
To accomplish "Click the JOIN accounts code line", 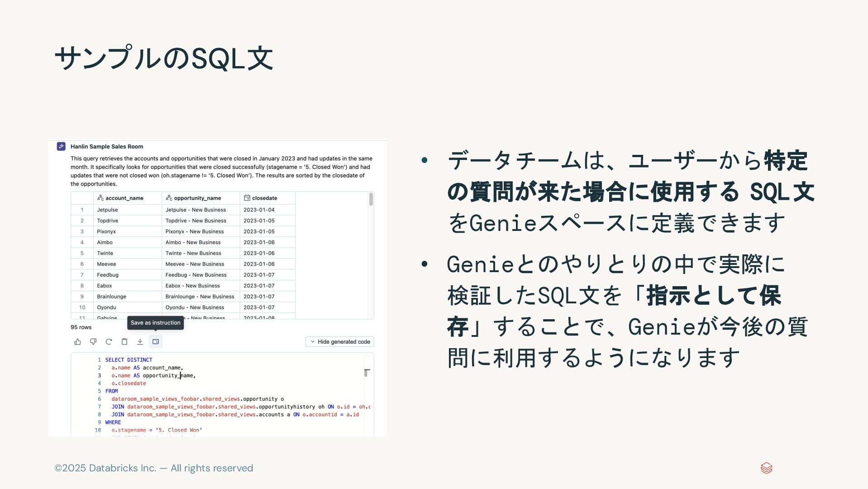I will pyautogui.click(x=235, y=415).
